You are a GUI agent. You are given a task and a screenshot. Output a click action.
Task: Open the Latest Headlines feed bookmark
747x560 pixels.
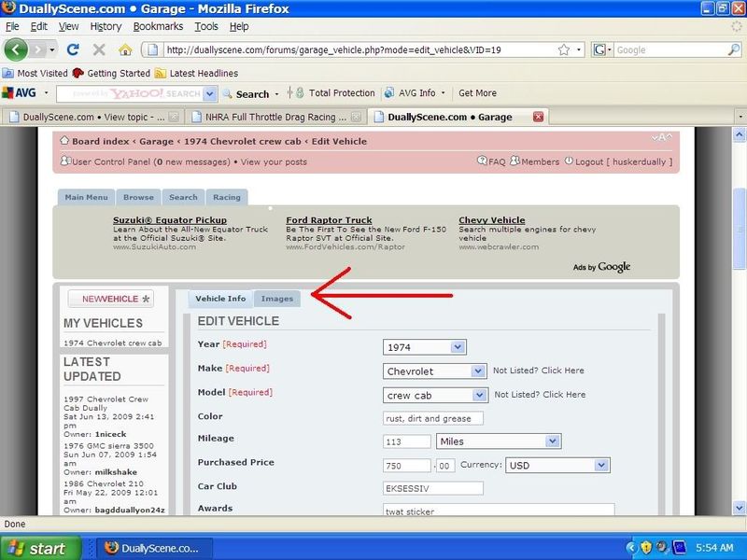[x=196, y=73]
